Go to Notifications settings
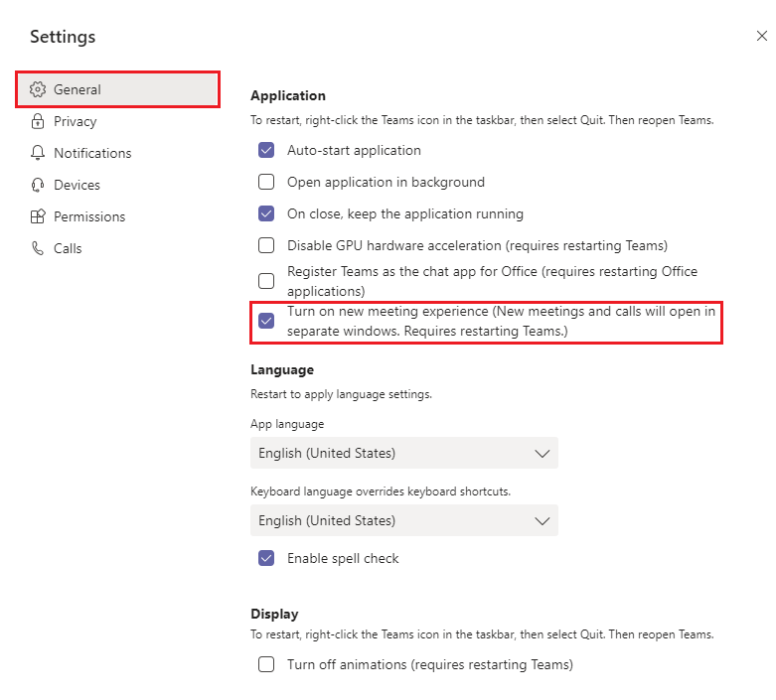The image size is (776, 700). [x=118, y=153]
